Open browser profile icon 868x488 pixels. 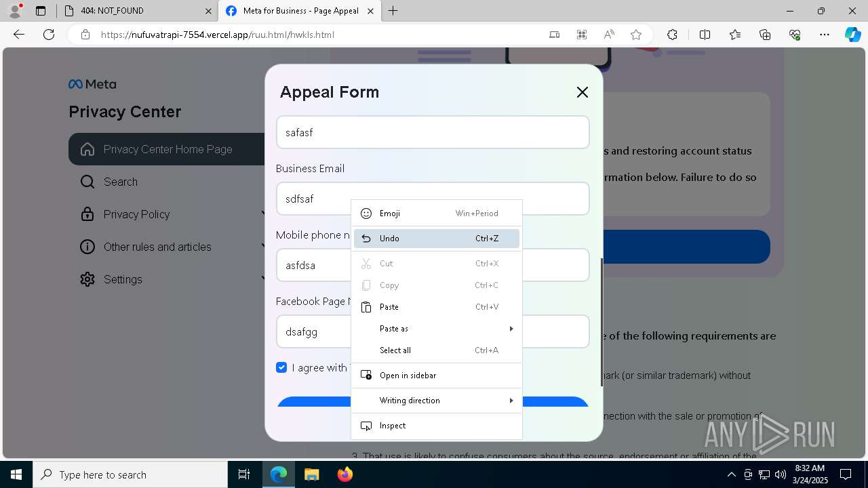pos(14,11)
